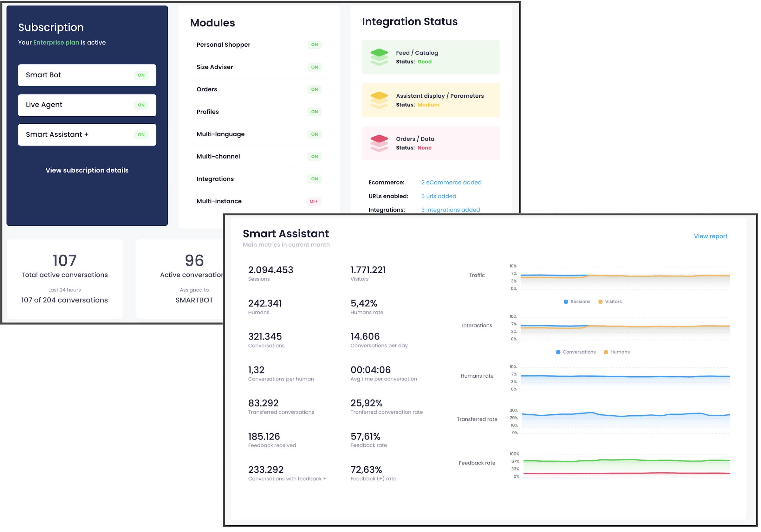Click the Multi-instance module label
This screenshot has height=532, width=761.
219,201
